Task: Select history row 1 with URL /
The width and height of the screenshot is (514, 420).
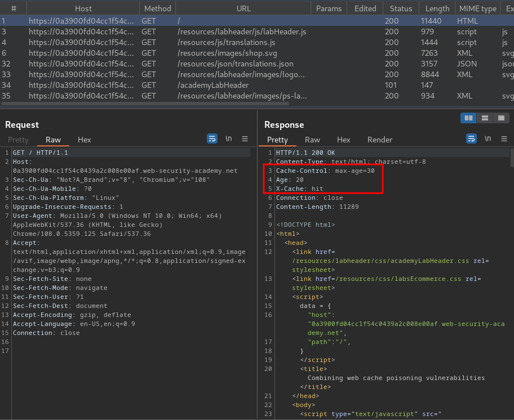Action: point(257,21)
